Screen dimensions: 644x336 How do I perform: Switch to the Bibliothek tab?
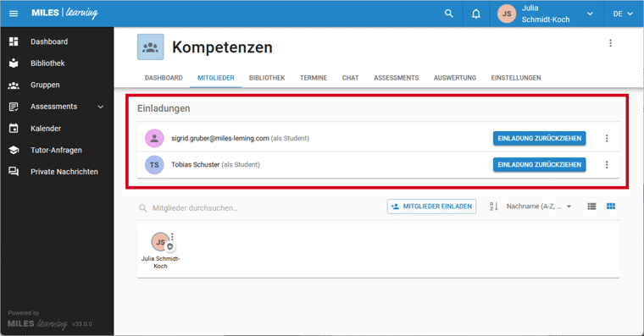click(267, 78)
